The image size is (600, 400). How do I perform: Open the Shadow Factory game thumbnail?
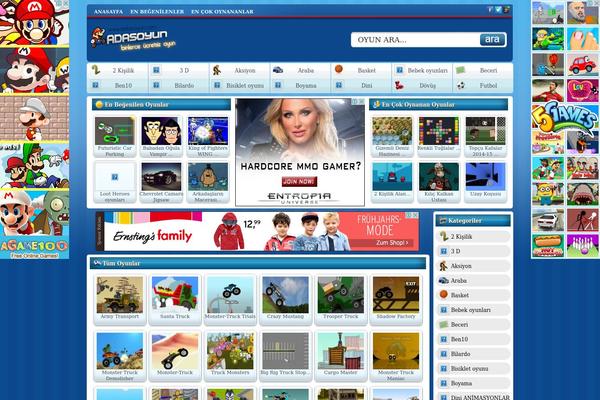(x=396, y=295)
